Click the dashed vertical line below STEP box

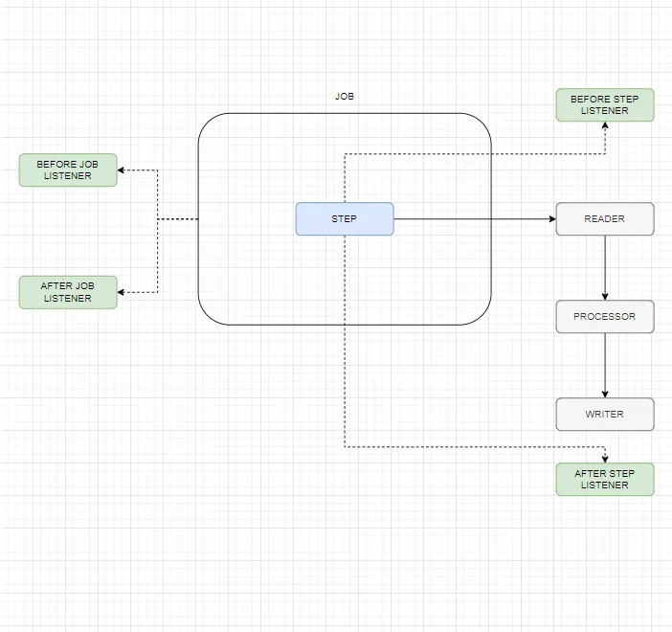tap(344, 335)
